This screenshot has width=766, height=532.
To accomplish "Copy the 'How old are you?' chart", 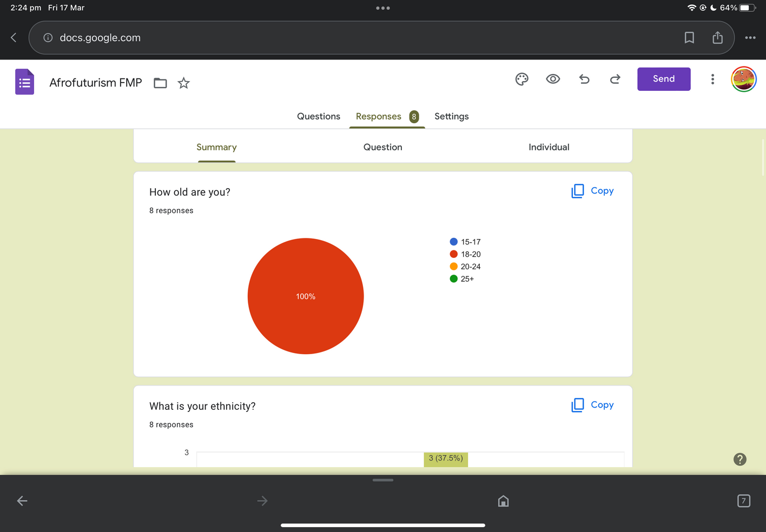I will tap(592, 191).
